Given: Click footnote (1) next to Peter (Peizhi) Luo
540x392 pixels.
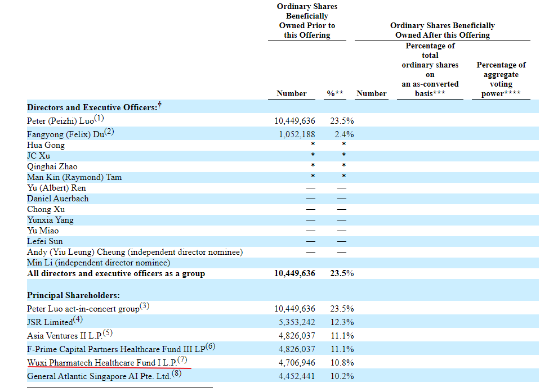Looking at the screenshot, I should (x=99, y=119).
